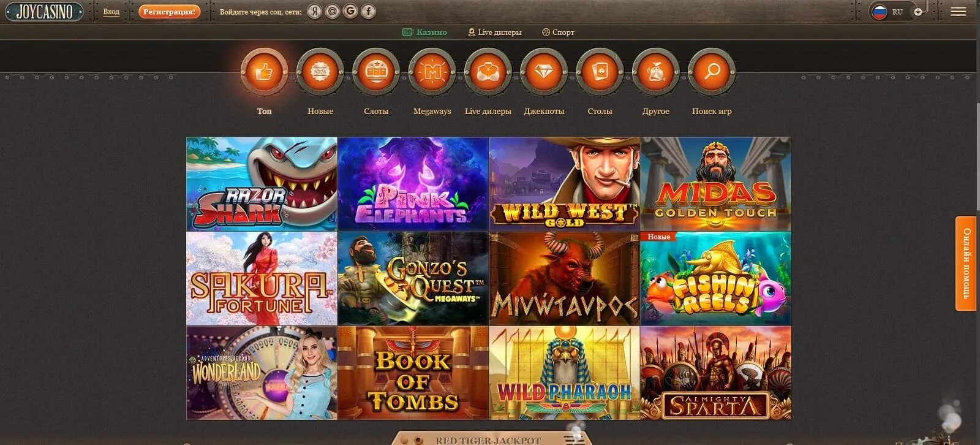Open the hamburger menu
The height and width of the screenshot is (445, 980).
[959, 12]
